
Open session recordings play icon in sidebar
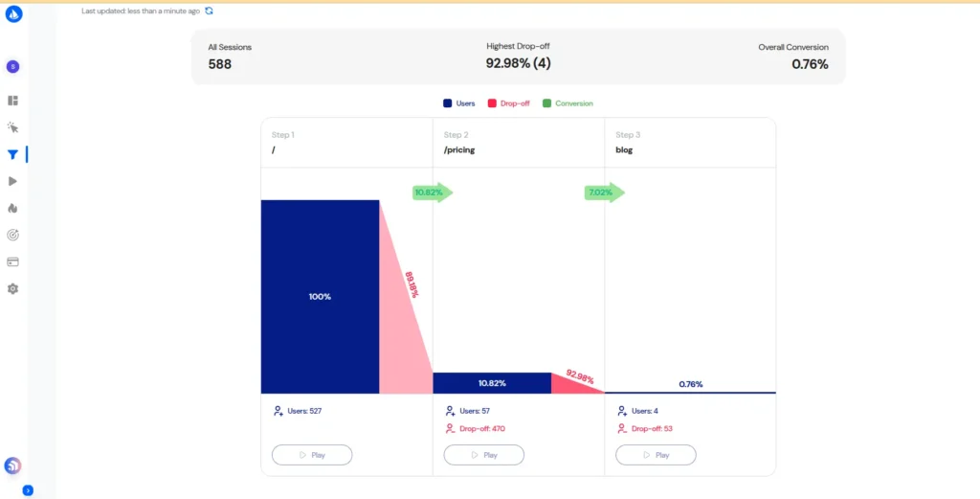point(13,181)
